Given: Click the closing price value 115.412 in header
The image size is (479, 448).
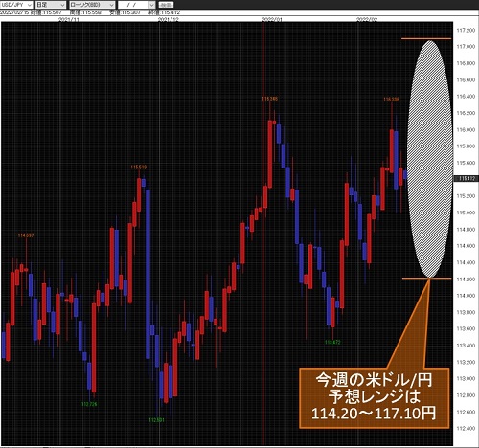Looking at the screenshot, I should (x=171, y=12).
